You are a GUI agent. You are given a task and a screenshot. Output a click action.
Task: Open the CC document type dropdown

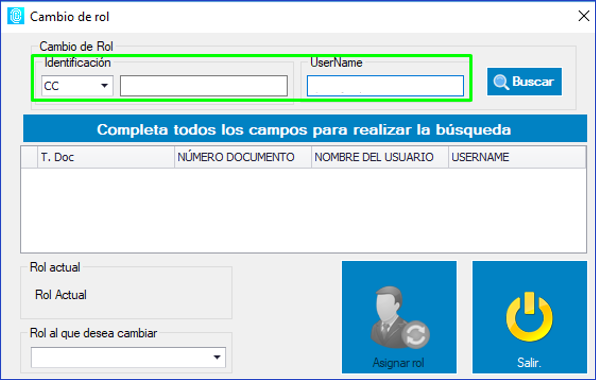(77, 86)
